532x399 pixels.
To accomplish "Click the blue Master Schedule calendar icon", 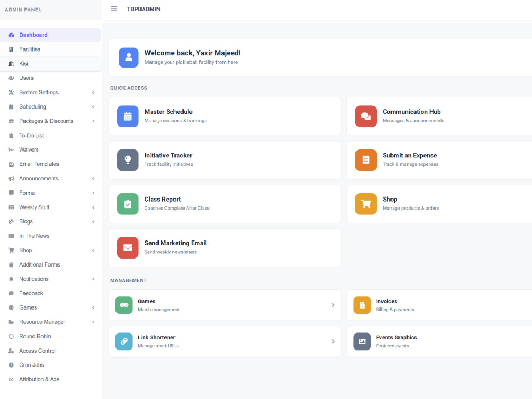I will coord(128,117).
